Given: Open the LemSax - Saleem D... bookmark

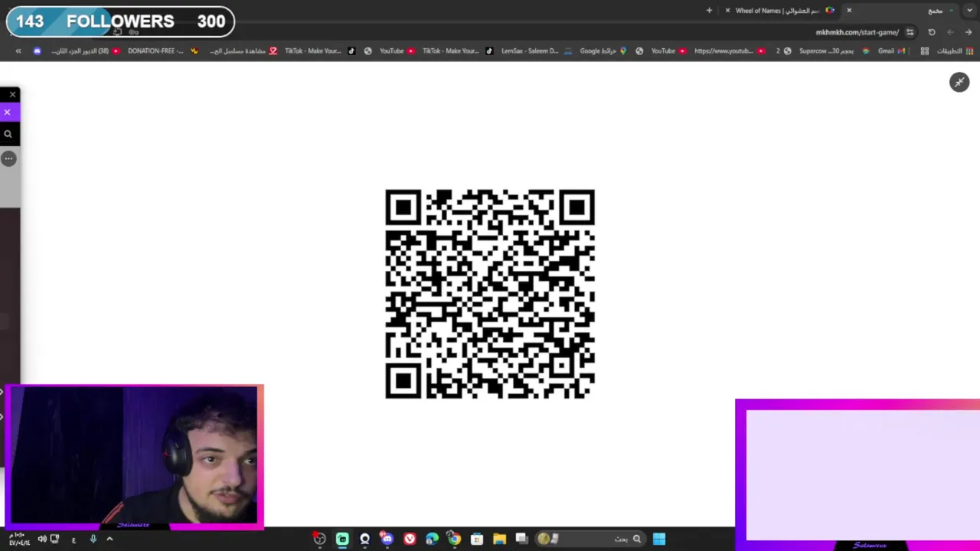Looking at the screenshot, I should pyautogui.click(x=536, y=51).
